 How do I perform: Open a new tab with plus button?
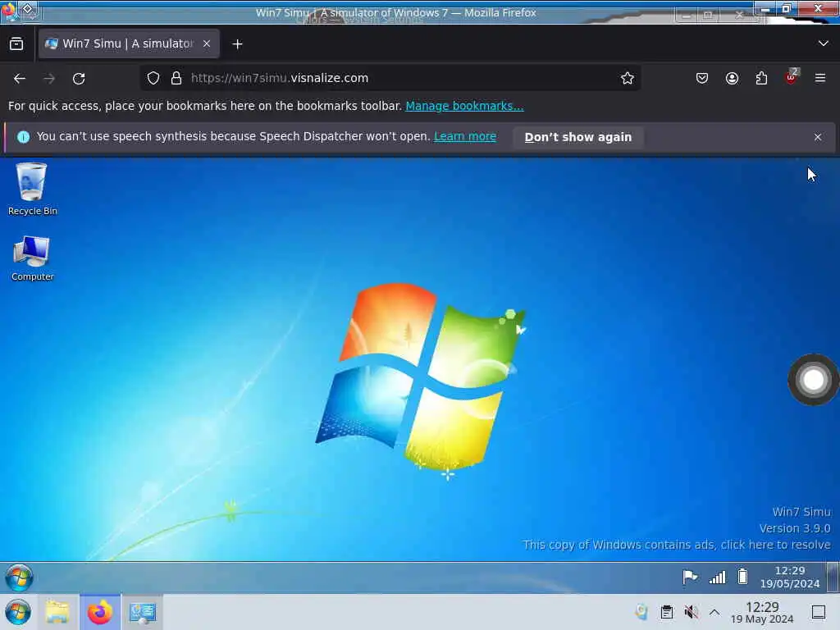coord(237,44)
